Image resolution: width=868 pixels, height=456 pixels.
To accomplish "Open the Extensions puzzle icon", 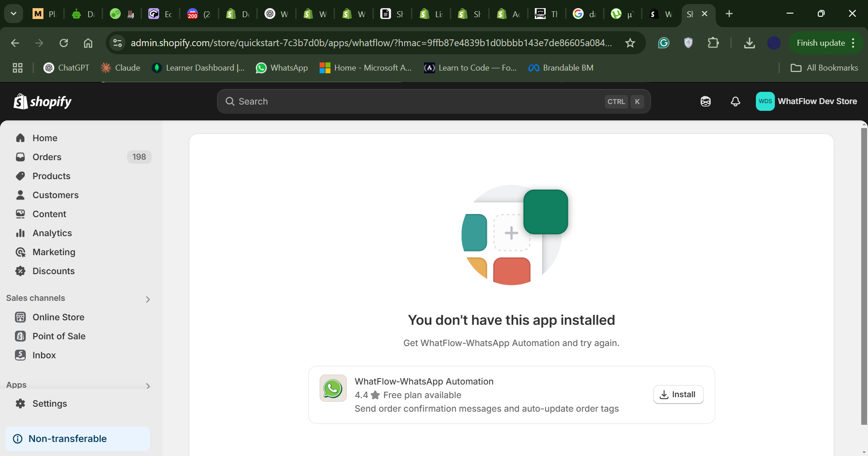I will tap(713, 43).
